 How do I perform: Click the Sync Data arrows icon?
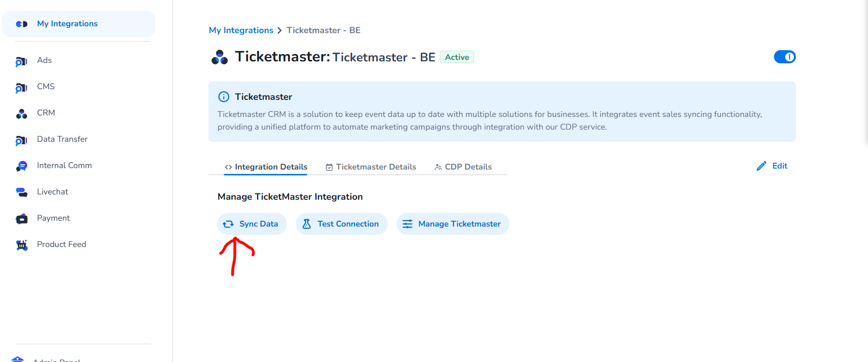click(228, 224)
